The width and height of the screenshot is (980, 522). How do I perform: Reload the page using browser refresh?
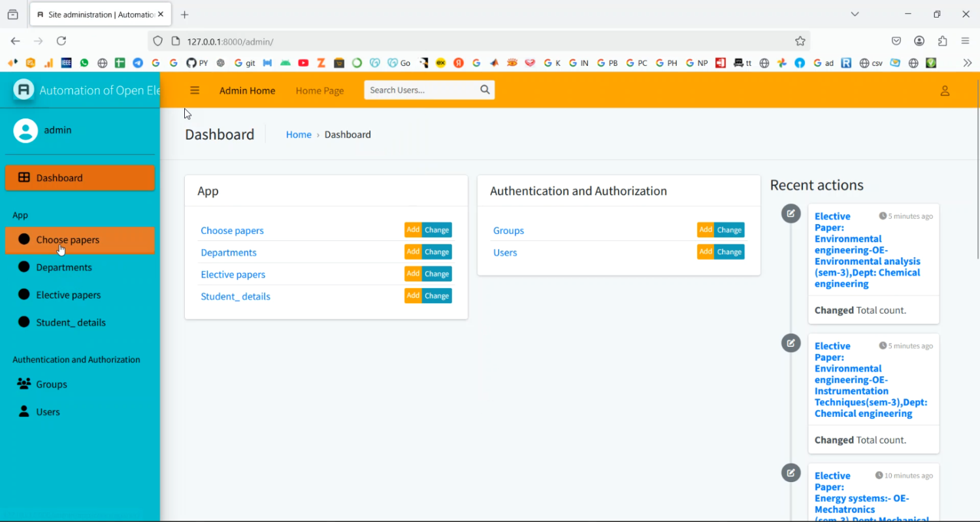61,41
